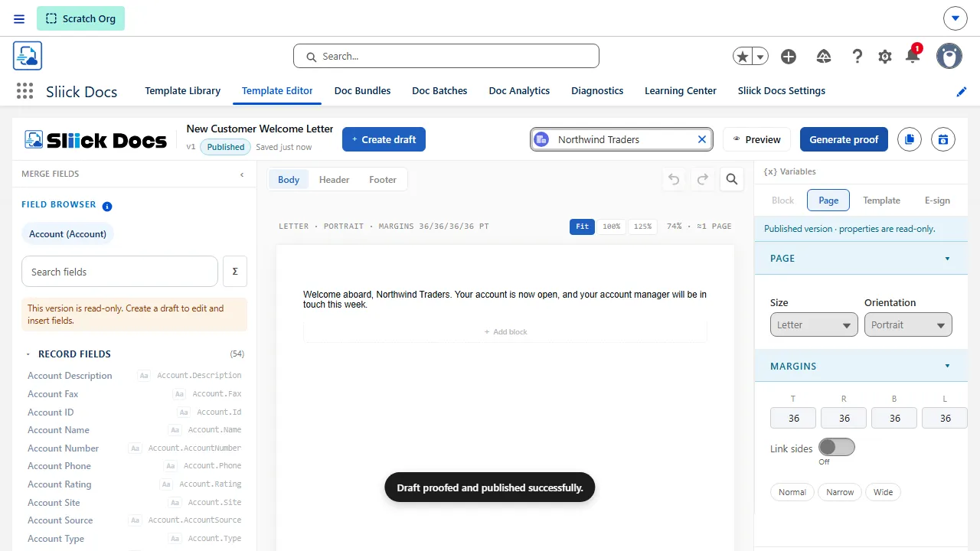The height and width of the screenshot is (551, 980).
Task: Open the Orientation Portrait dropdown
Action: point(908,324)
